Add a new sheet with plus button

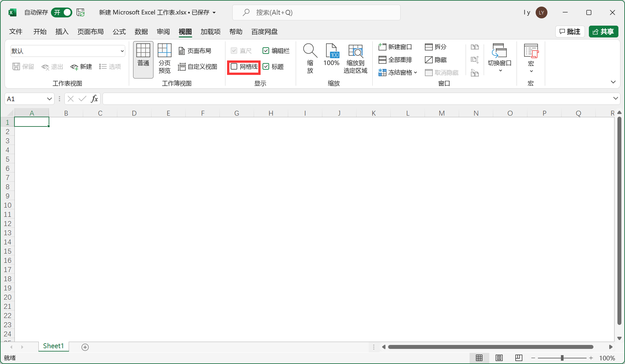85,347
